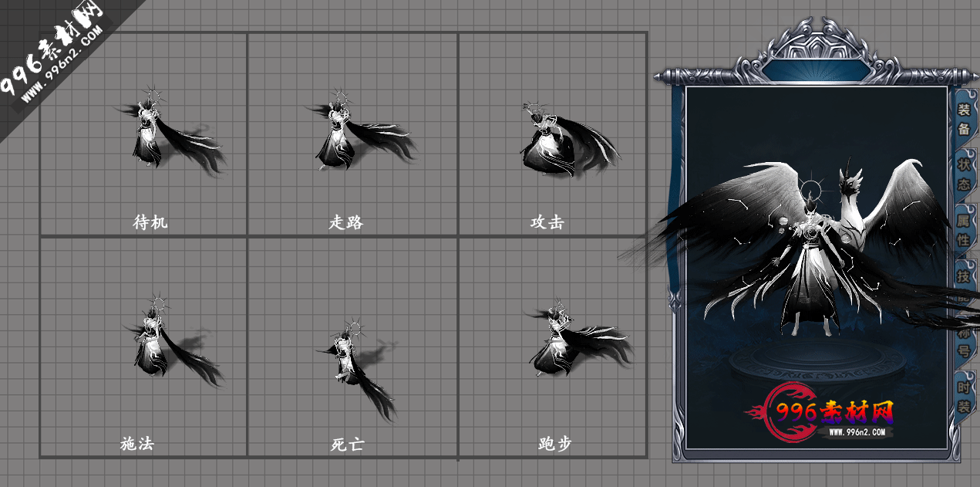Click the 攻击 label text
The height and width of the screenshot is (487, 980).
tap(547, 222)
